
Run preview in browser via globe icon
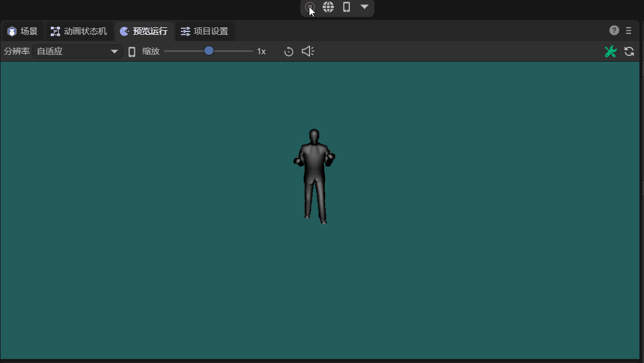pyautogui.click(x=328, y=7)
